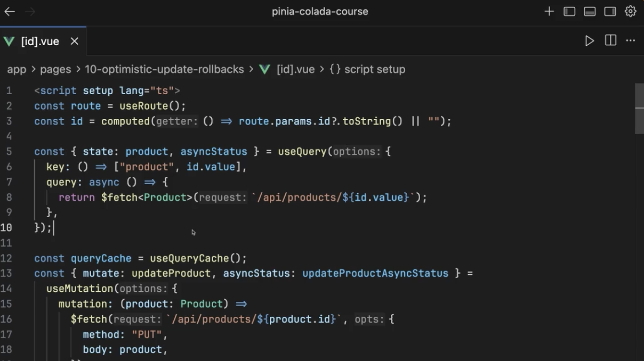Click the Vue icon on the tab
Image resolution: width=644 pixels, height=361 pixels.
[x=9, y=42]
